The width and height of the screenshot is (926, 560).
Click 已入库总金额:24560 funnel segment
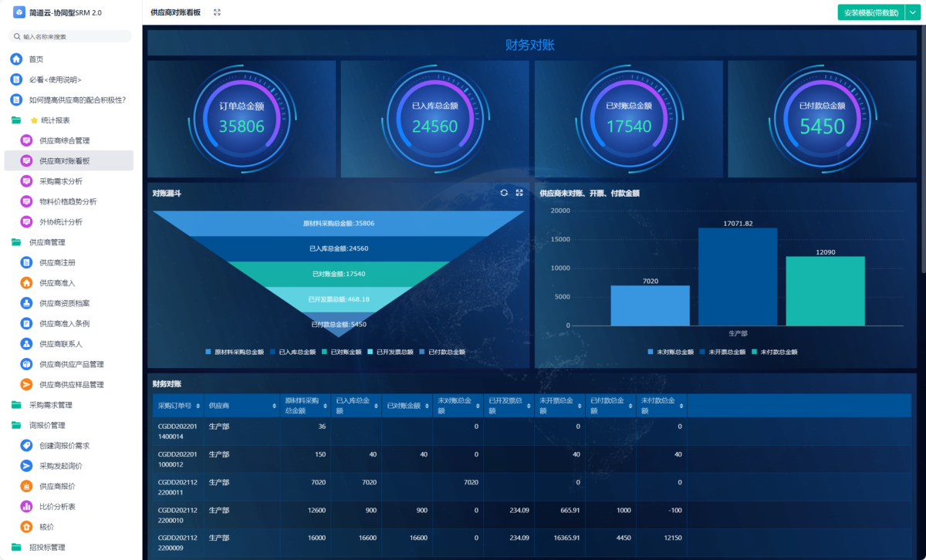[339, 248]
